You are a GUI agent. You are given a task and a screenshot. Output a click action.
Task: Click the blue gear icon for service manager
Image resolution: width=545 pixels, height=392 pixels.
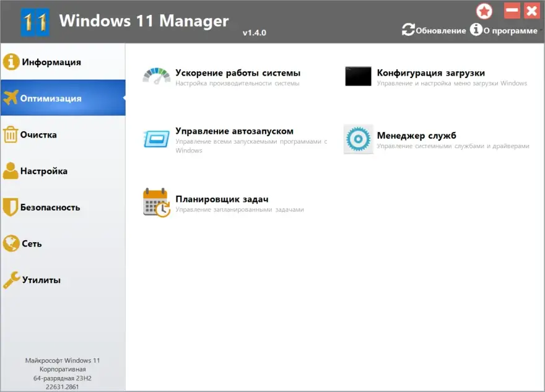pos(359,139)
